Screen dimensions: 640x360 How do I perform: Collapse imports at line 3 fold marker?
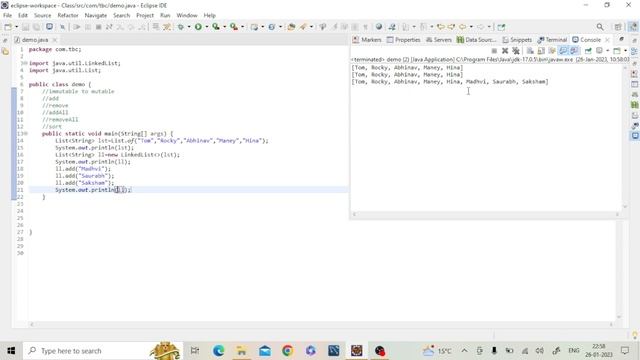tap(26, 63)
